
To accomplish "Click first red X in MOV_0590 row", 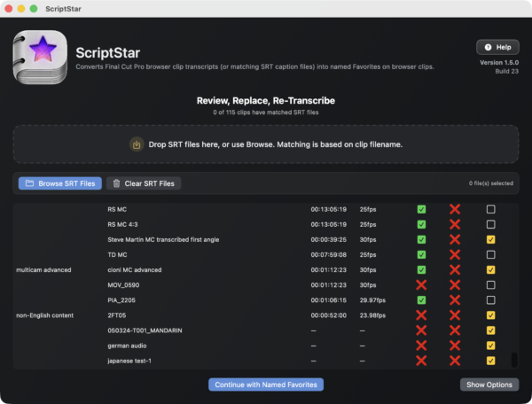I will click(x=421, y=285).
